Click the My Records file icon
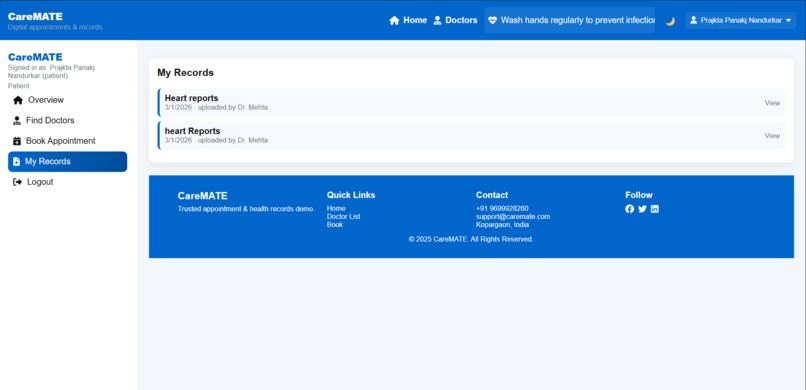This screenshot has height=390, width=806. click(x=16, y=161)
